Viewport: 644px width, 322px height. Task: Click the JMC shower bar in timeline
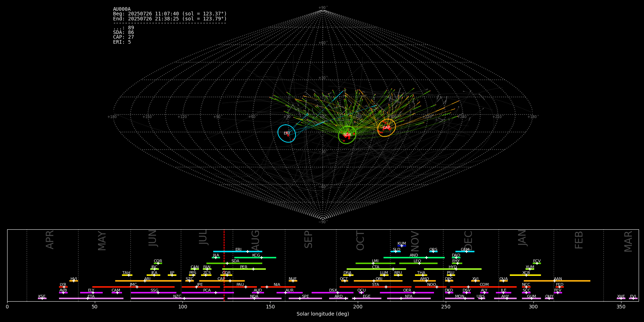pos(133,287)
